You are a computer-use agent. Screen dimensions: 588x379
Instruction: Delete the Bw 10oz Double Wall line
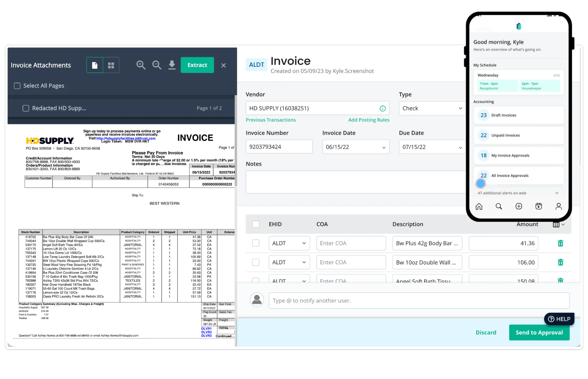560,262
